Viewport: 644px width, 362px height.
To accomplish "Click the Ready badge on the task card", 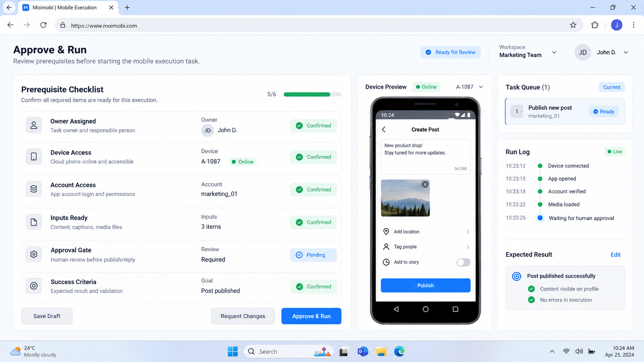I will pyautogui.click(x=604, y=112).
